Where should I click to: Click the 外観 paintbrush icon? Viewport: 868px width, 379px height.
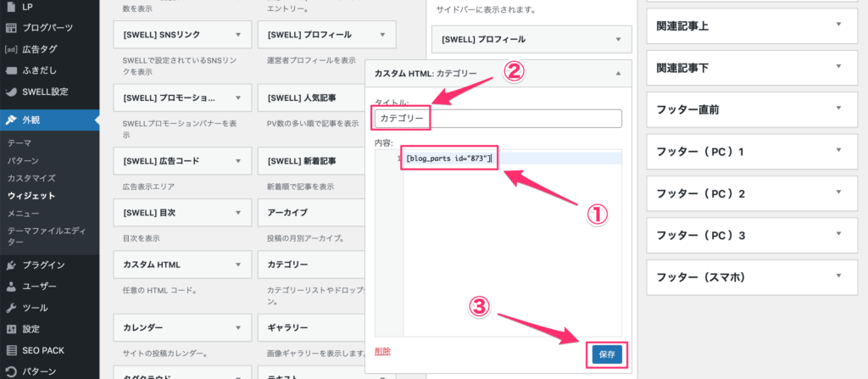[11, 120]
